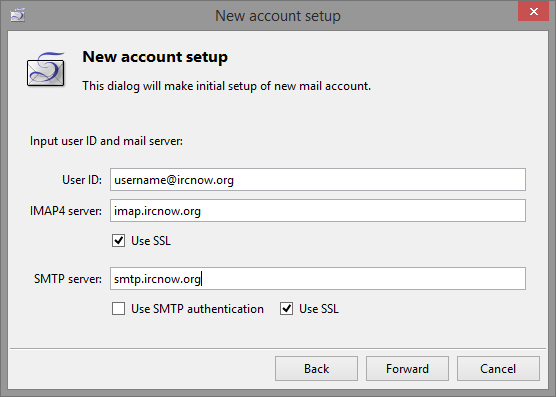Click the "SMTP server:" label
This screenshot has height=397, width=556.
coord(68,279)
